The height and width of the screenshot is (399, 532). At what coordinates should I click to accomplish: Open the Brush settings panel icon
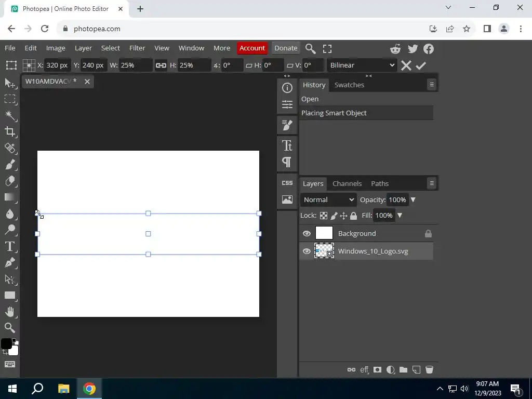click(287, 125)
